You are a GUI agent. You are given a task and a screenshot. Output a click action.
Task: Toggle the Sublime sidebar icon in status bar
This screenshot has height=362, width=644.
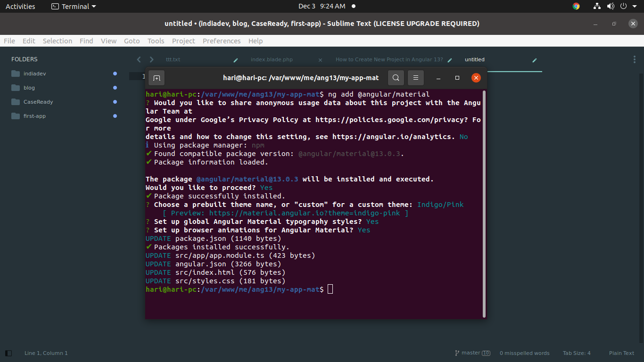pyautogui.click(x=8, y=353)
